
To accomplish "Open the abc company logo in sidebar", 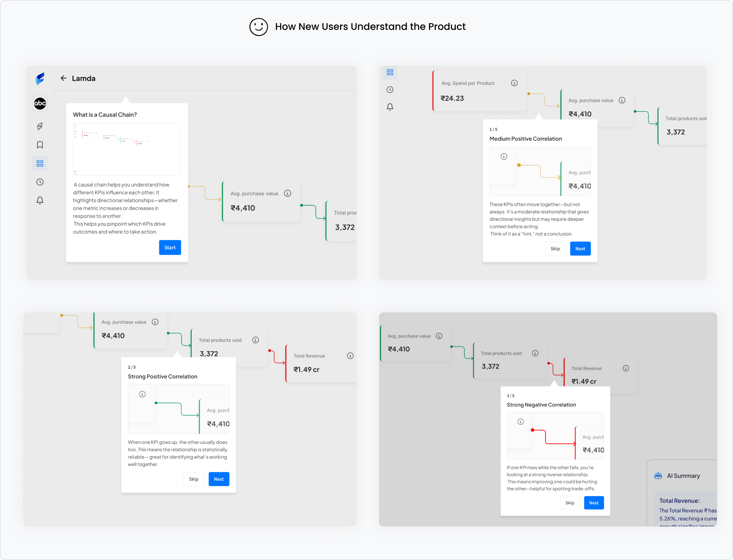I will point(40,104).
